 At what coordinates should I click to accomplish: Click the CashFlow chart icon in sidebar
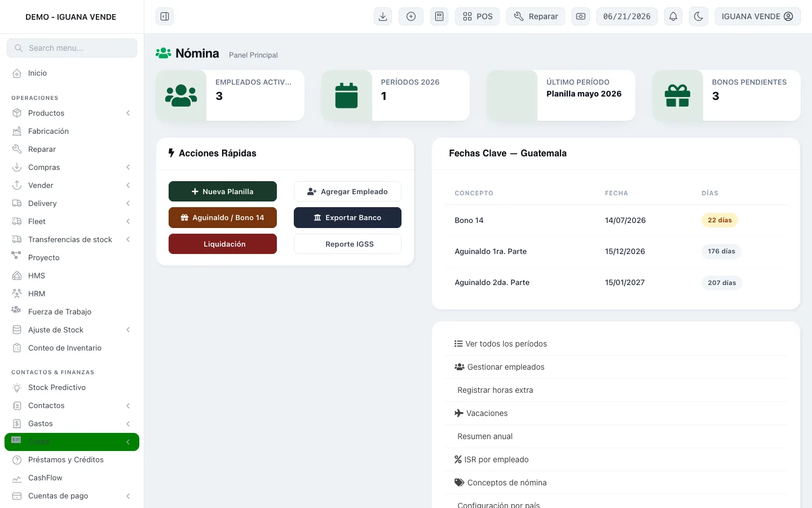tap(17, 478)
